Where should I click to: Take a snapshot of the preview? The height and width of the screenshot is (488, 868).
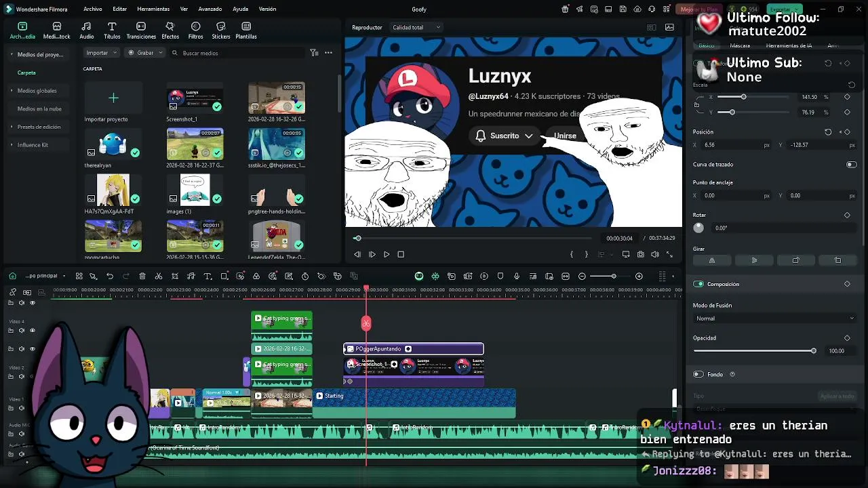pos(640,254)
